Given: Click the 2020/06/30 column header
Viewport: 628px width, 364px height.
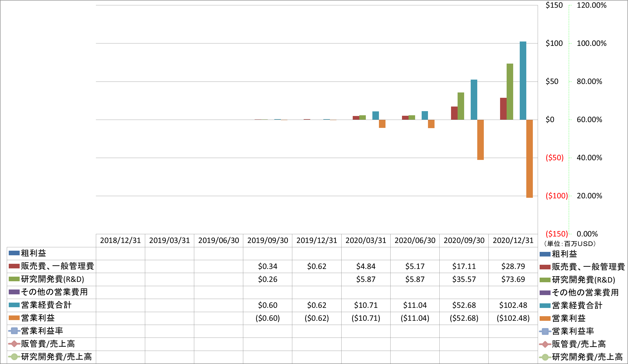Looking at the screenshot, I should click(415, 240).
